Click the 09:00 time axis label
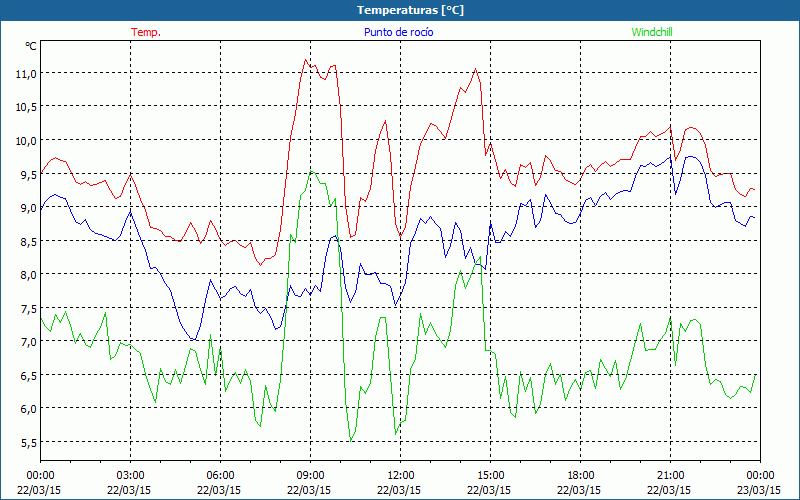800x500 pixels. 310,475
